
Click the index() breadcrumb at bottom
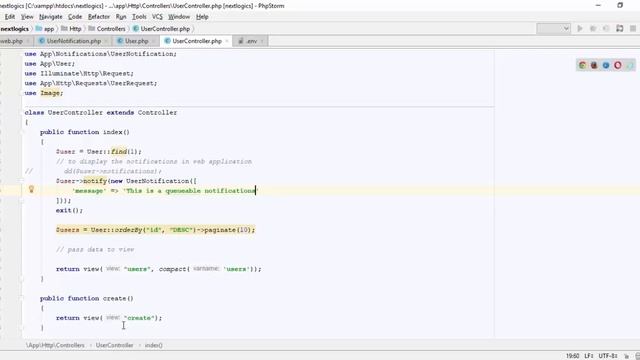pyautogui.click(x=153, y=345)
